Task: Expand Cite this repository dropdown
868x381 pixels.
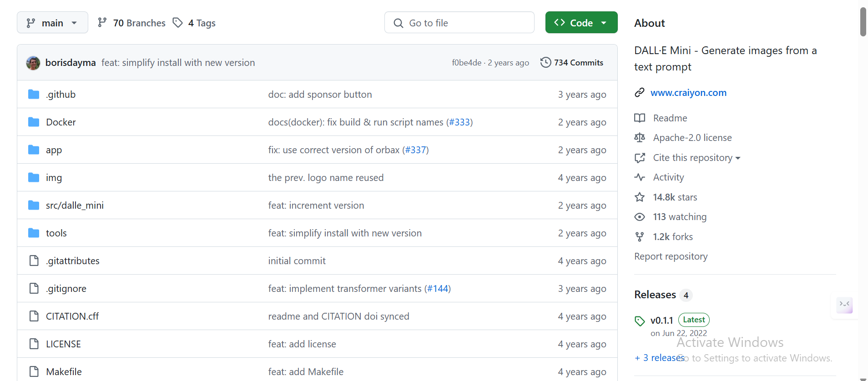Action: point(696,158)
